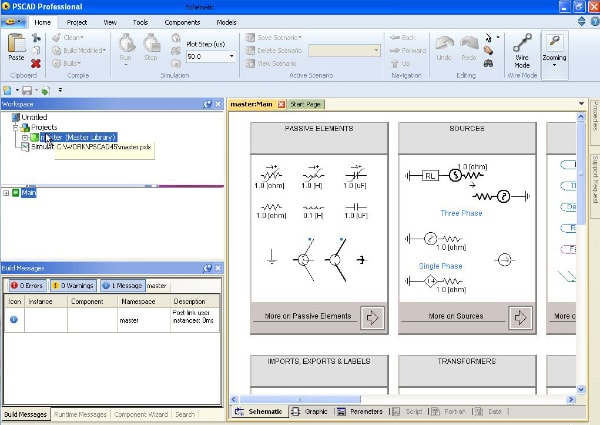Click the Three Phase link
Screen dimensions: 600x425
461,213
